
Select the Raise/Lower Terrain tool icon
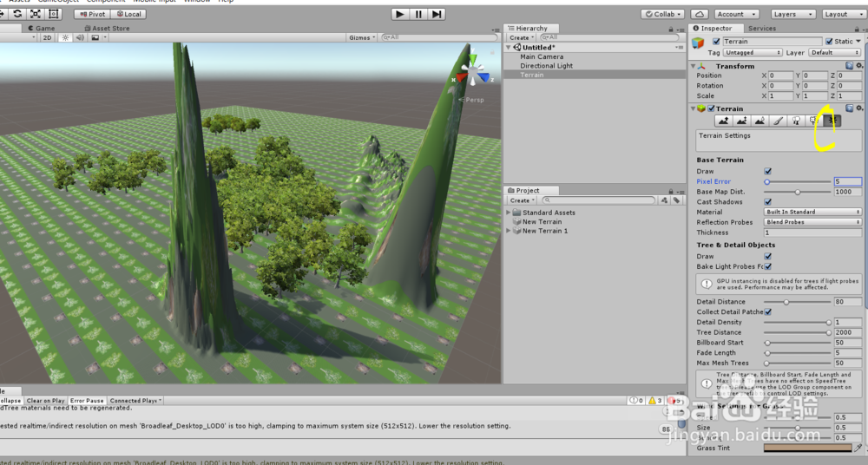pyautogui.click(x=723, y=121)
